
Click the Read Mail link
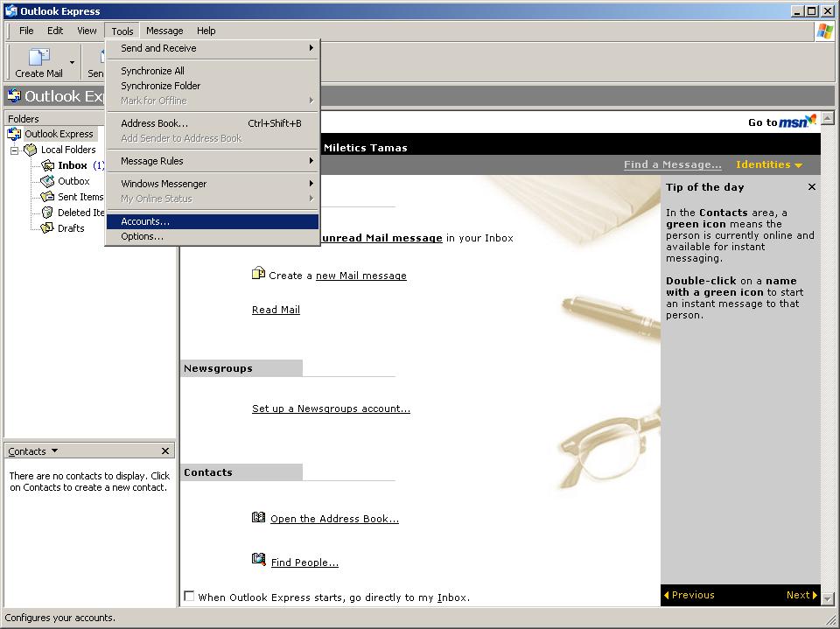click(276, 310)
